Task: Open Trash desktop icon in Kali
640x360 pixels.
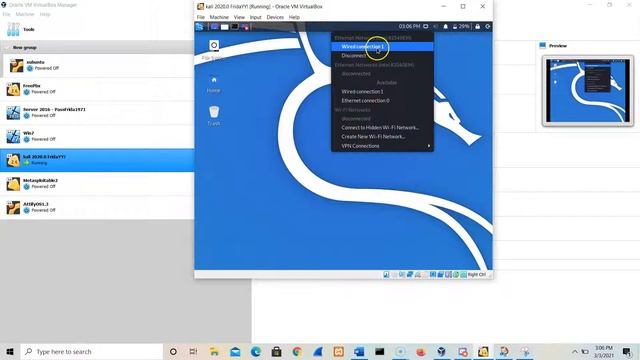Action: pyautogui.click(x=214, y=116)
